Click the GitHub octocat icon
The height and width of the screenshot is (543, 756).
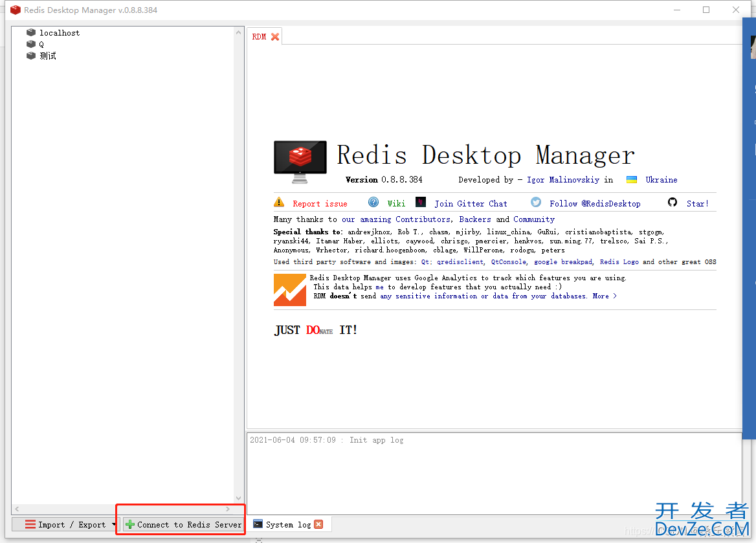click(x=673, y=202)
